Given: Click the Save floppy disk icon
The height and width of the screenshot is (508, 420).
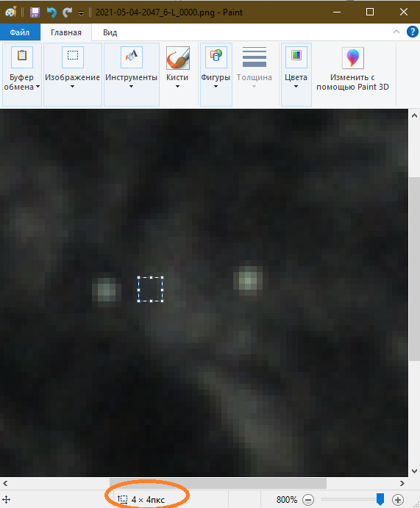Looking at the screenshot, I should pyautogui.click(x=35, y=12).
